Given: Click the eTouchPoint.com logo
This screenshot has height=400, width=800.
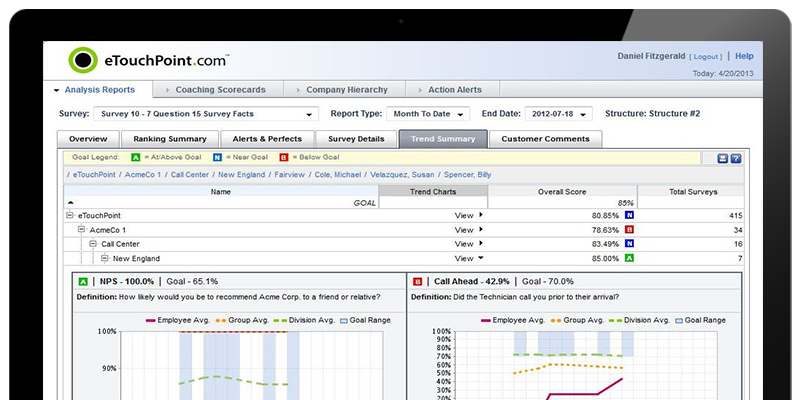Looking at the screenshot, I should [148, 60].
